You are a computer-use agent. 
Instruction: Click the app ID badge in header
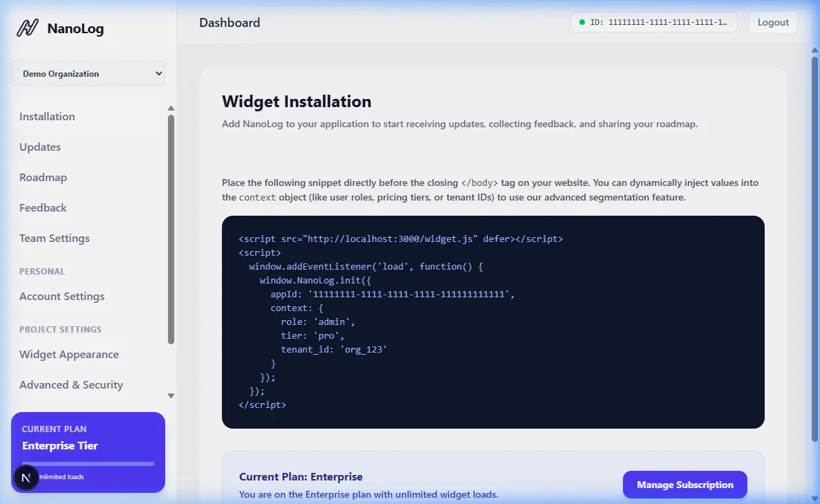point(653,22)
